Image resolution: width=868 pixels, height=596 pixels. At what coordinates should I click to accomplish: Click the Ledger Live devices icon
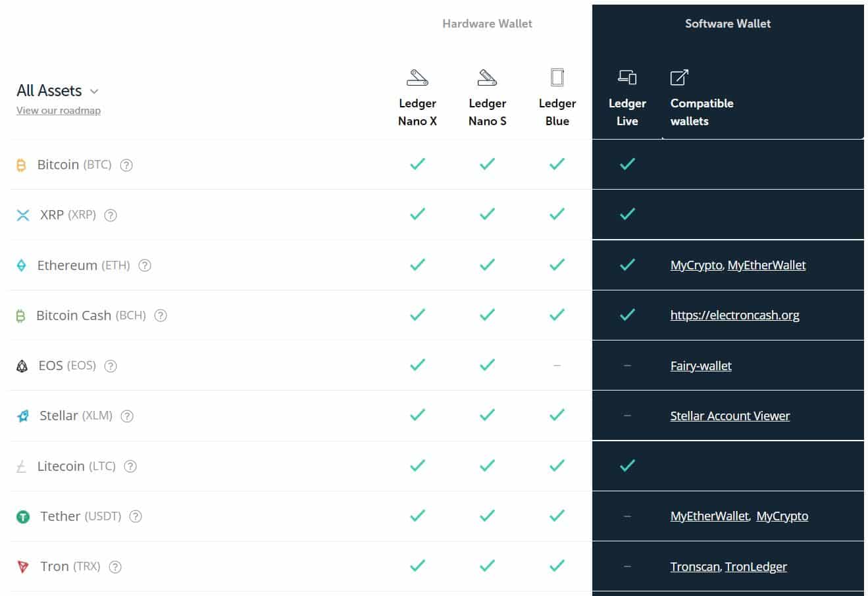(x=627, y=78)
